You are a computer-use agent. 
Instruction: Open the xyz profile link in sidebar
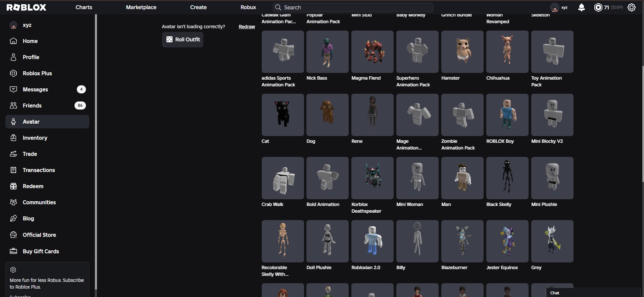tap(47, 25)
